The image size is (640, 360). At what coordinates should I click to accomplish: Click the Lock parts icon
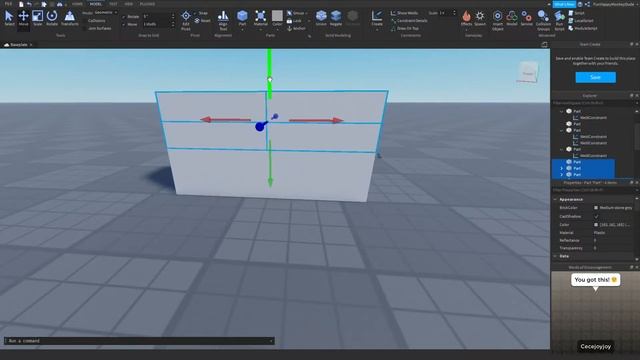[x=289, y=21]
